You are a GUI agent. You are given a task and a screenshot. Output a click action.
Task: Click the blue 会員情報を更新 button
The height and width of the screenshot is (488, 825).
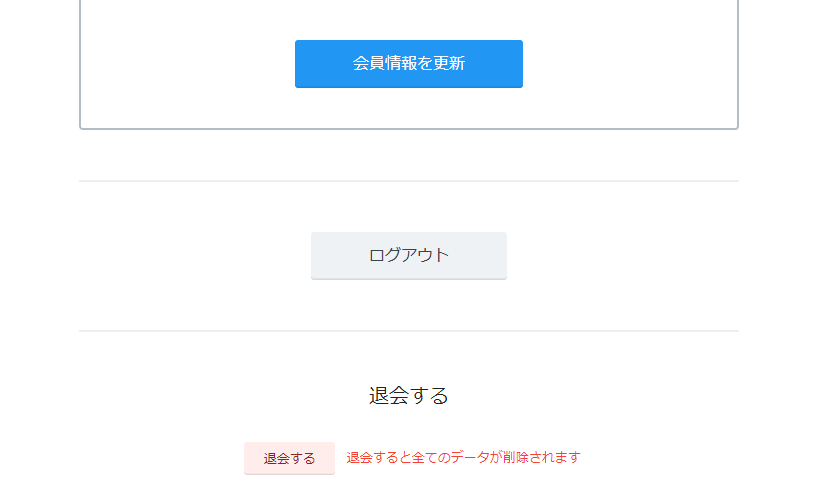(x=408, y=64)
